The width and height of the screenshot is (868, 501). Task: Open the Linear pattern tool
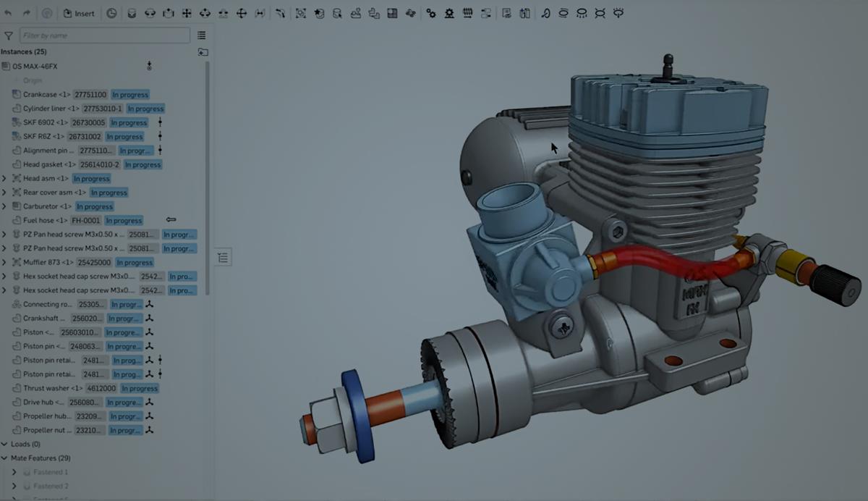point(392,12)
